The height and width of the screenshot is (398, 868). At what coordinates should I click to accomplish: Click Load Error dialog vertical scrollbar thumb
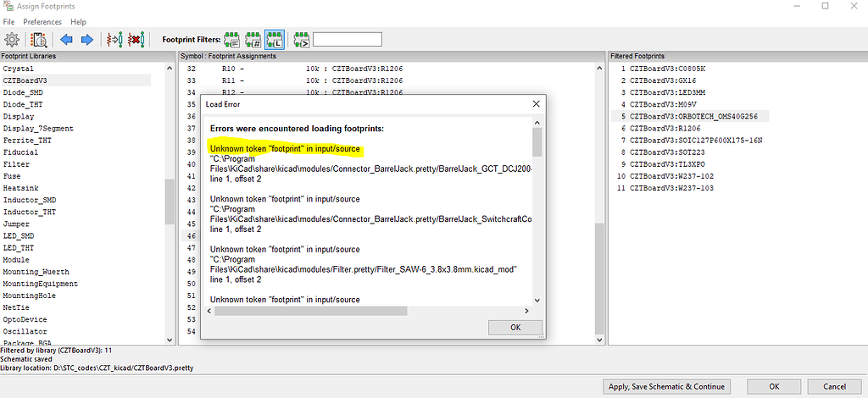pyautogui.click(x=537, y=142)
